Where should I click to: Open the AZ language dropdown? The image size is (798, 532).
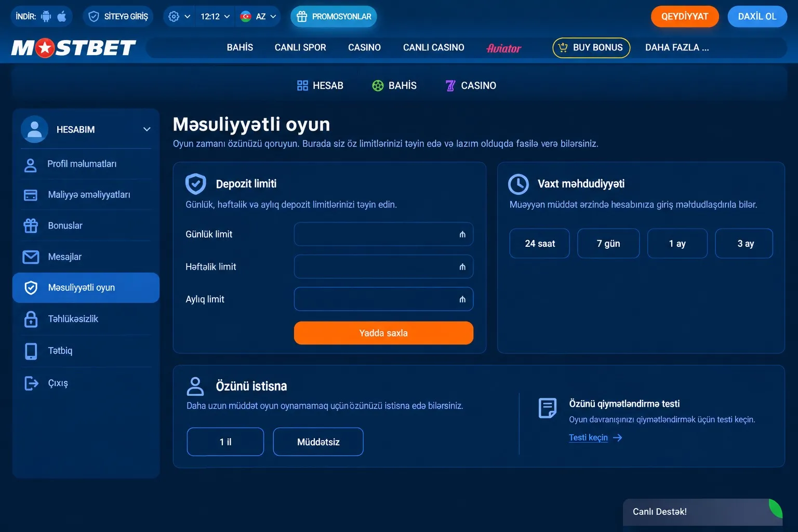click(x=258, y=17)
